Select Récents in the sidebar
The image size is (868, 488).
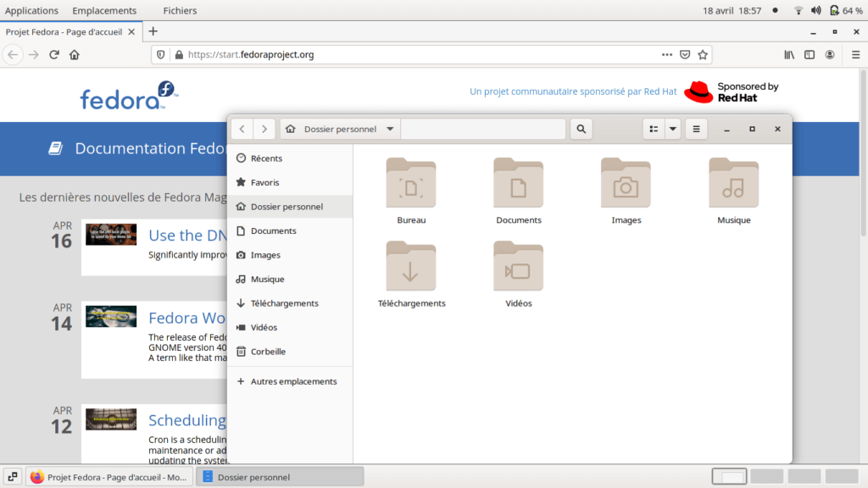tap(290, 158)
